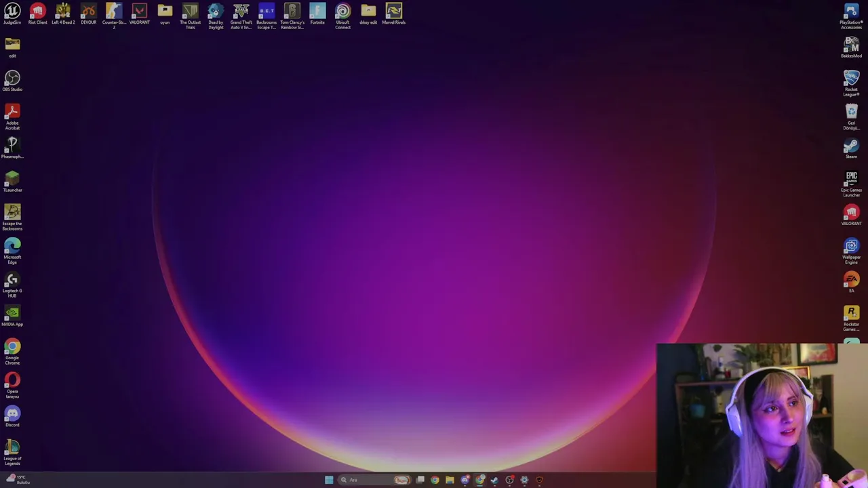The height and width of the screenshot is (488, 868).
Task: Select the Geri Dönüşüm recycle bin
Action: (x=851, y=117)
